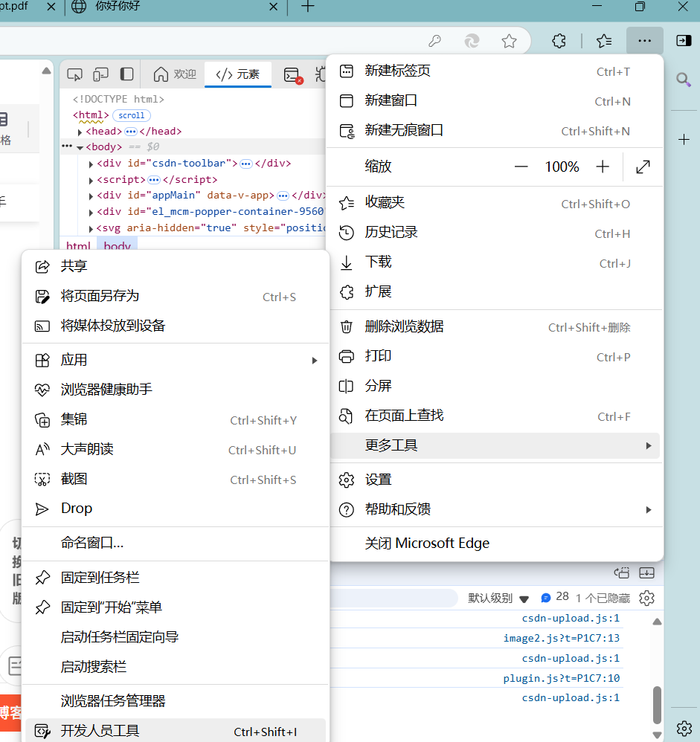This screenshot has width=700, height=742.
Task: Expand the 应用 submenu
Action: pyautogui.click(x=176, y=360)
